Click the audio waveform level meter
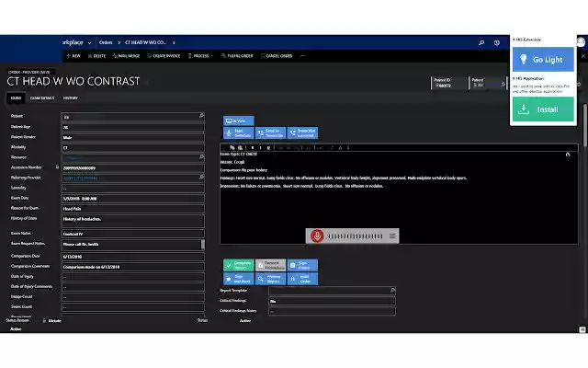588x368 pixels. [x=355, y=236]
